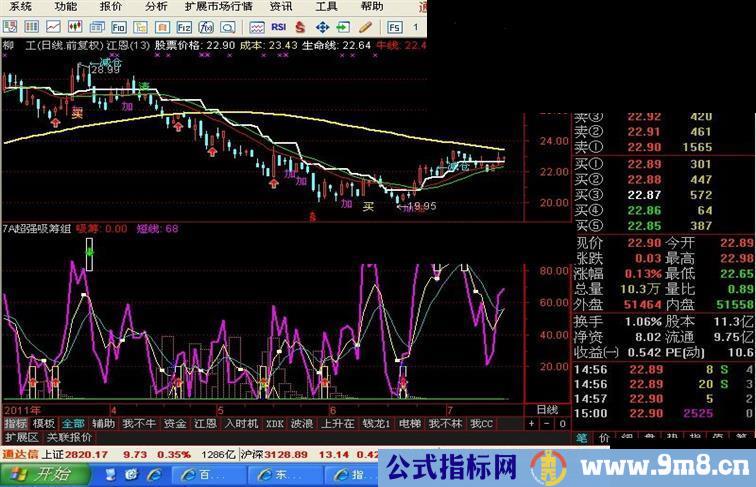Select the 我不牛 indicator tab
The width and height of the screenshot is (756, 487).
pyautogui.click(x=139, y=424)
